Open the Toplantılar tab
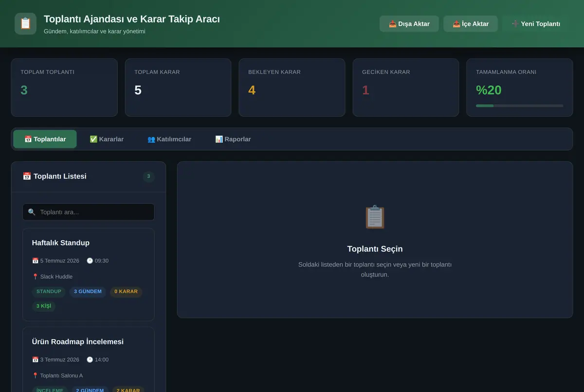584x392 pixels. coord(45,139)
